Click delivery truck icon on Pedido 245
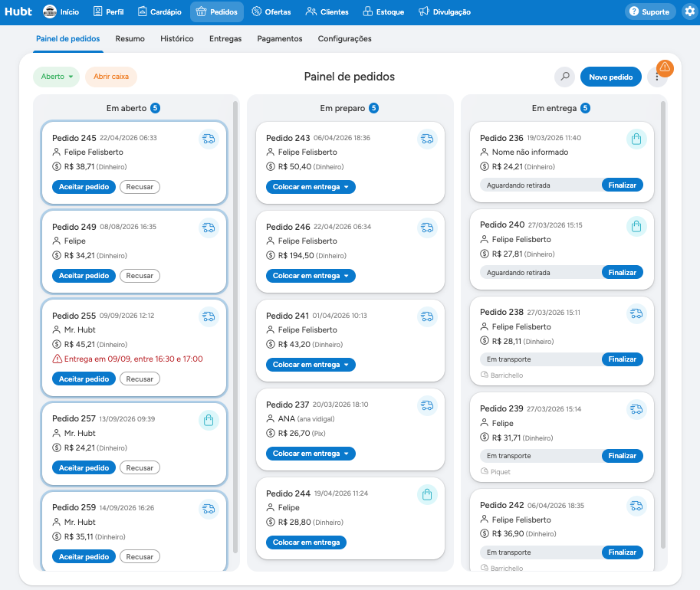This screenshot has height=590, width=700. tap(209, 139)
